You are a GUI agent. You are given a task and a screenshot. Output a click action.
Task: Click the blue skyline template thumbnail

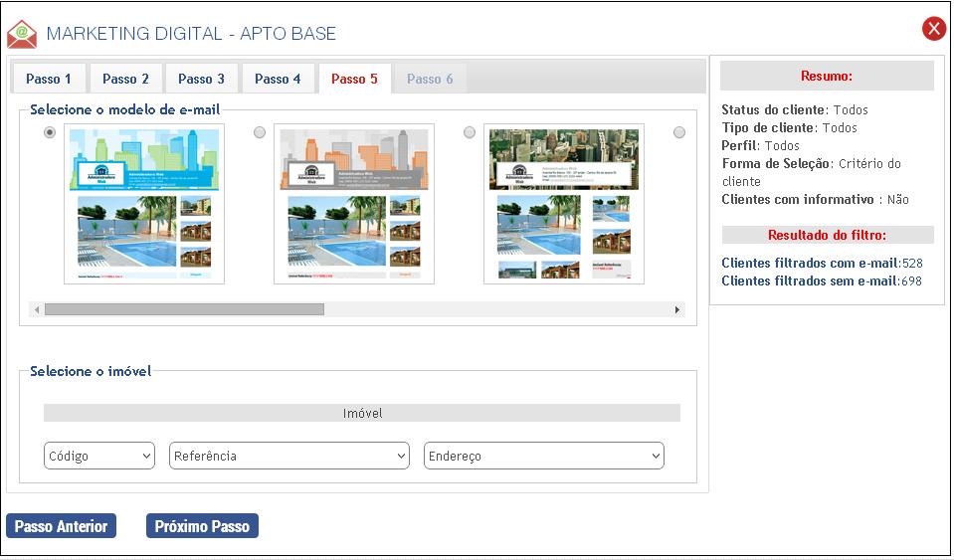coord(144,204)
